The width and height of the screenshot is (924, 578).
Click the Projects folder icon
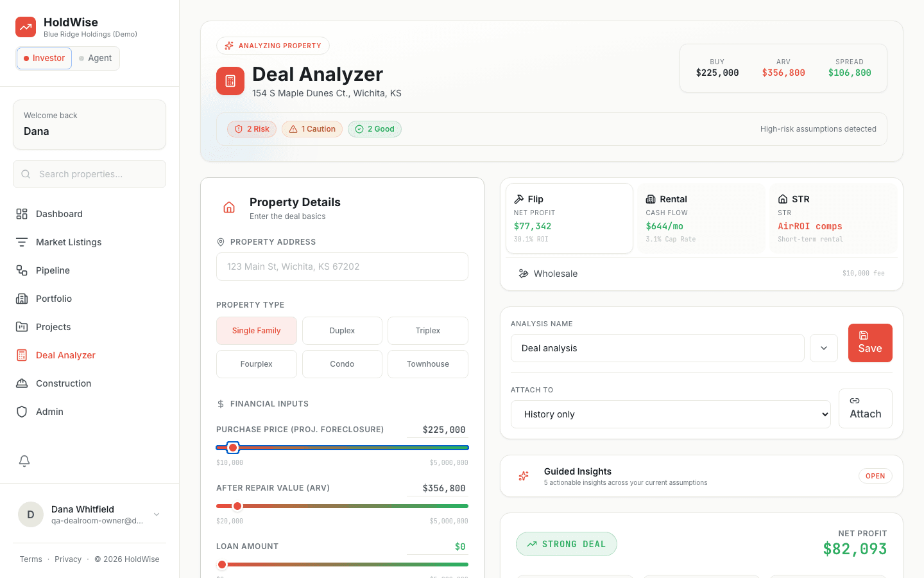pyautogui.click(x=22, y=327)
